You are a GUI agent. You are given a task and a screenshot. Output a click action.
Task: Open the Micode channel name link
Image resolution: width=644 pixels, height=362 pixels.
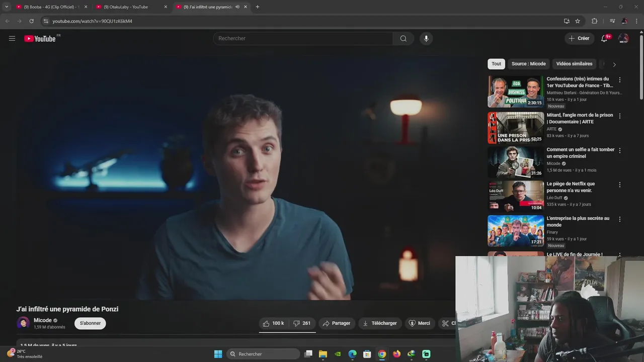(43, 320)
